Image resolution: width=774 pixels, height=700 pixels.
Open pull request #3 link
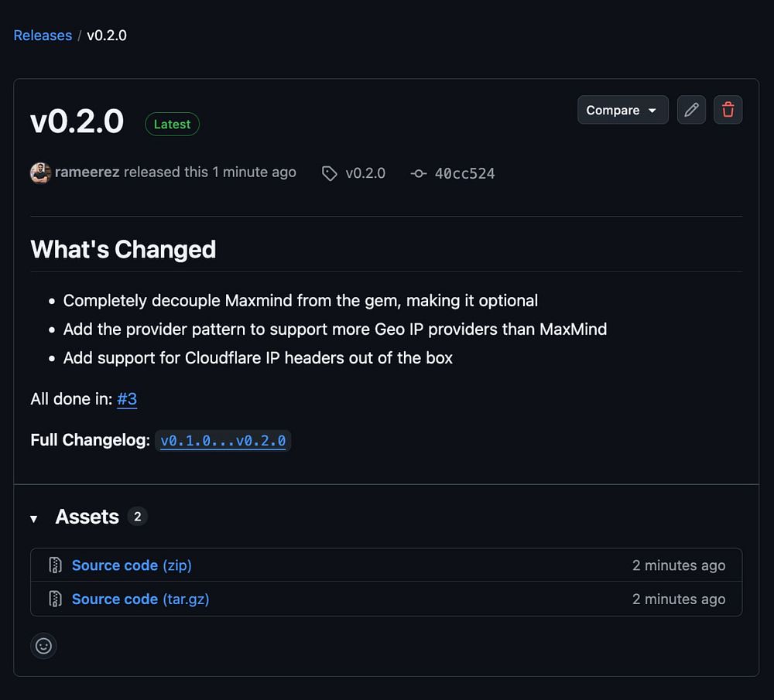tap(127, 399)
